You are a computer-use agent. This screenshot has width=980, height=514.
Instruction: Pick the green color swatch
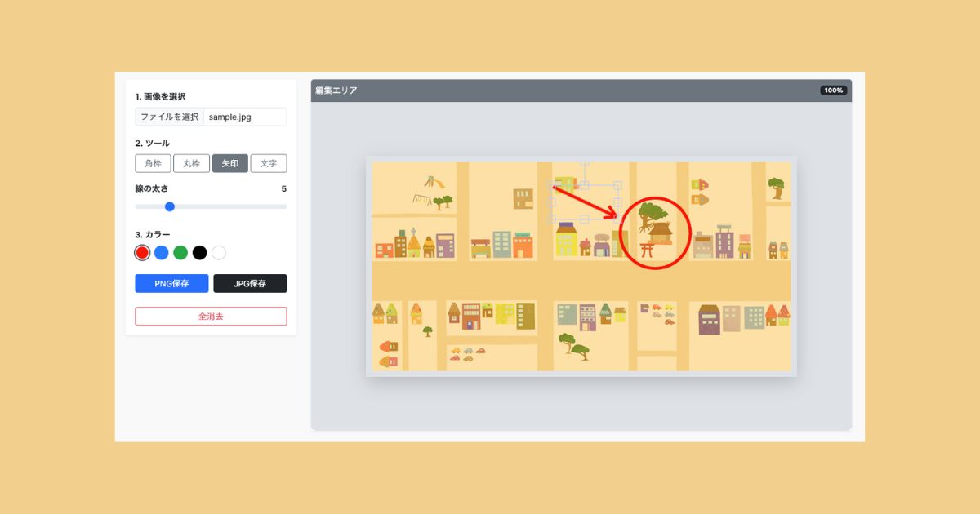point(180,253)
